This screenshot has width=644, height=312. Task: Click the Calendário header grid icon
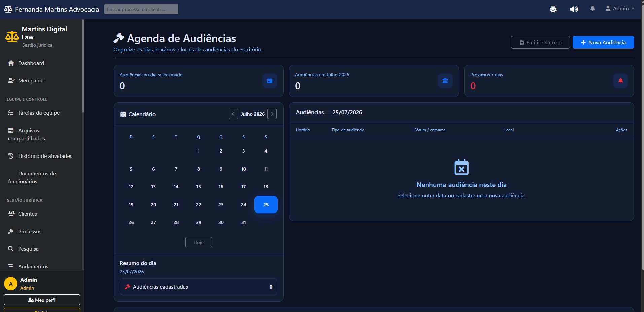coord(123,114)
